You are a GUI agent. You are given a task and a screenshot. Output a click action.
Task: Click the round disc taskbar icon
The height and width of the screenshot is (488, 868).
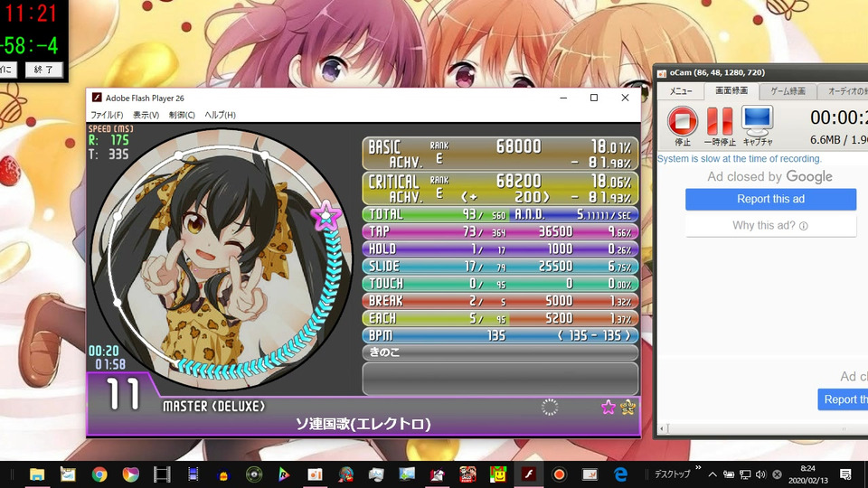(x=254, y=474)
